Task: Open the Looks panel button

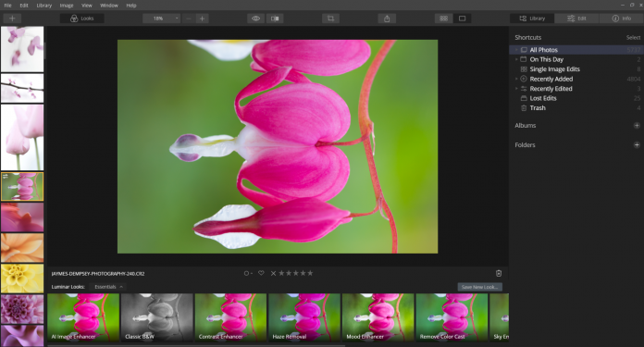Action: pos(81,19)
